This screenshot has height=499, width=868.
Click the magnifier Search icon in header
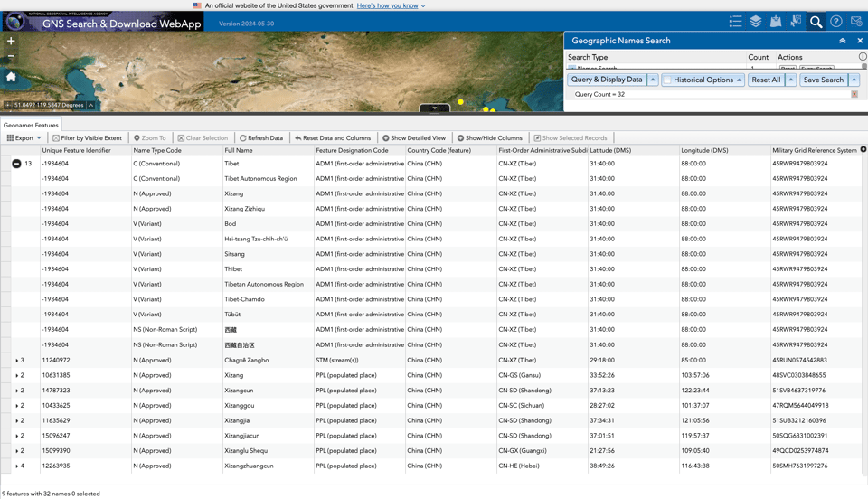pyautogui.click(x=816, y=21)
